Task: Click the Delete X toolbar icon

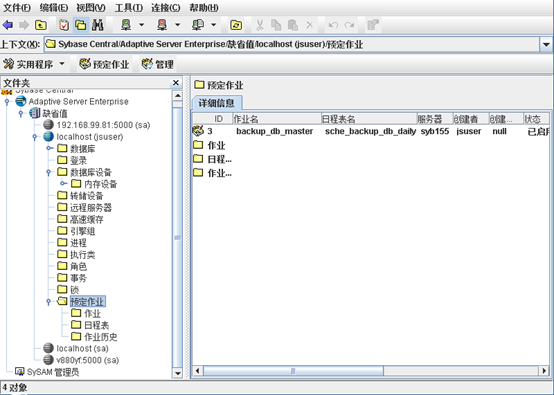Action: [310, 25]
